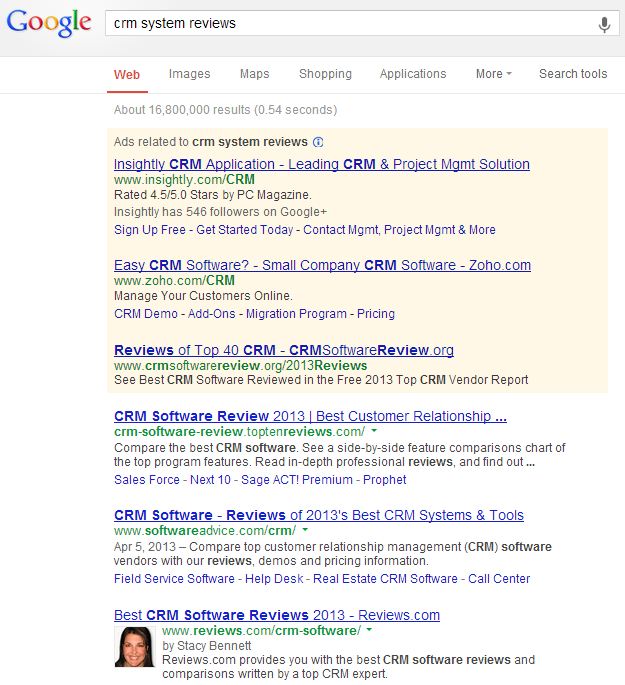Activate voice search microphone icon

coord(604,24)
